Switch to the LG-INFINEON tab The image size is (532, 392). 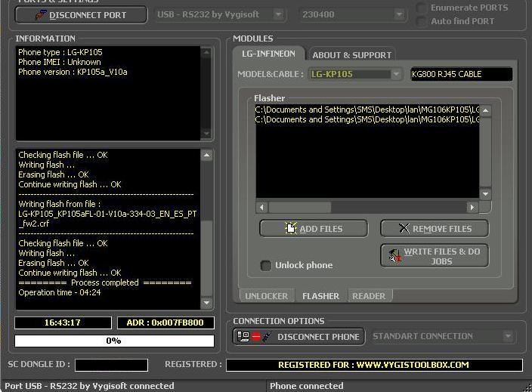click(268, 54)
